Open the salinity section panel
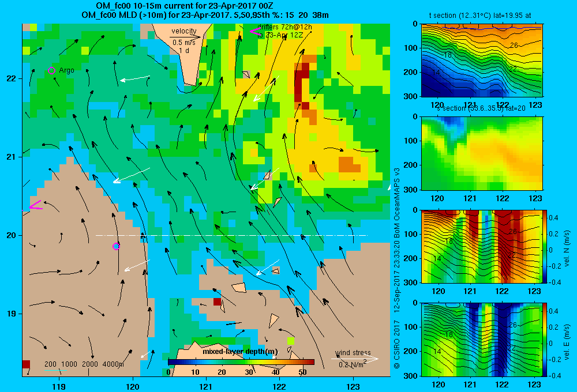 tap(482, 153)
